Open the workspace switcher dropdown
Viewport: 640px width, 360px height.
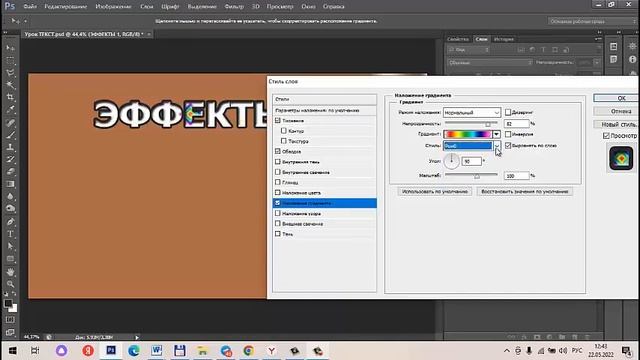(x=592, y=21)
